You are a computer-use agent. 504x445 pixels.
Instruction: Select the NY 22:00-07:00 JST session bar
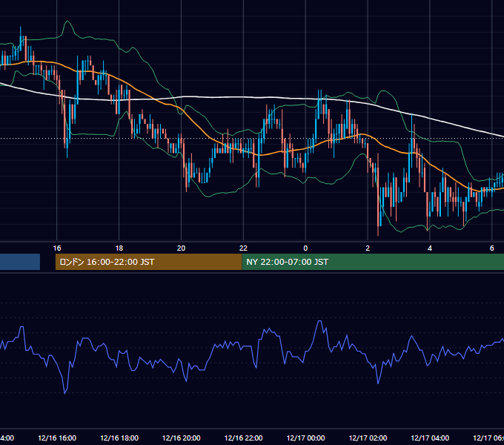click(373, 262)
